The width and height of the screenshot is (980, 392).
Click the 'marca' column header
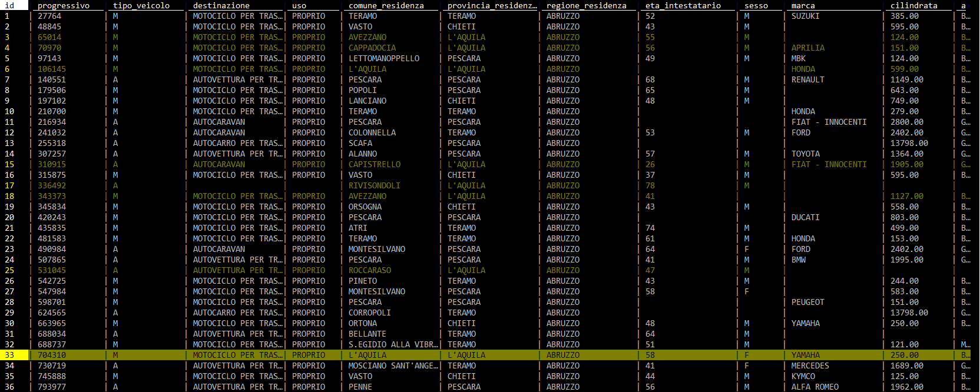(x=803, y=5)
